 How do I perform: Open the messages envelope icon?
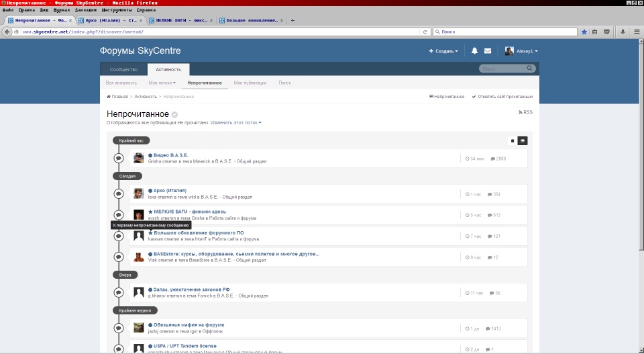click(x=488, y=51)
